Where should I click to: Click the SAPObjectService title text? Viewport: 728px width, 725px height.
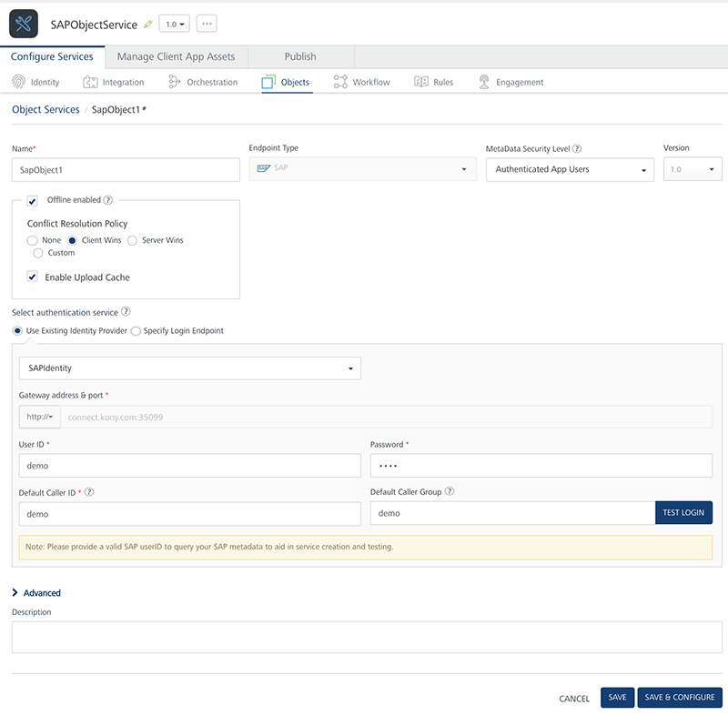94,25
